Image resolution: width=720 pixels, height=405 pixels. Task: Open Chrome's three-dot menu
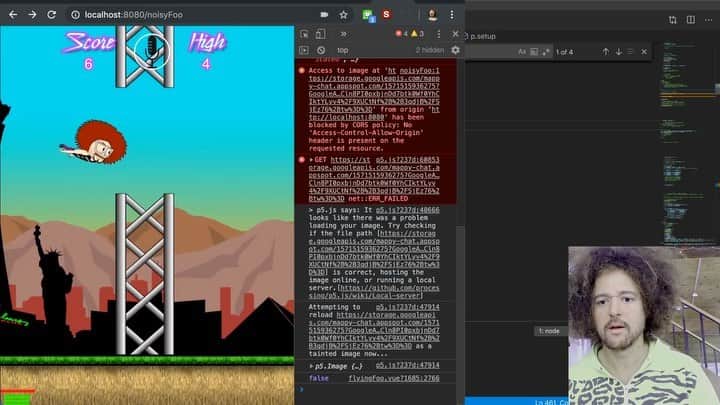click(x=452, y=15)
